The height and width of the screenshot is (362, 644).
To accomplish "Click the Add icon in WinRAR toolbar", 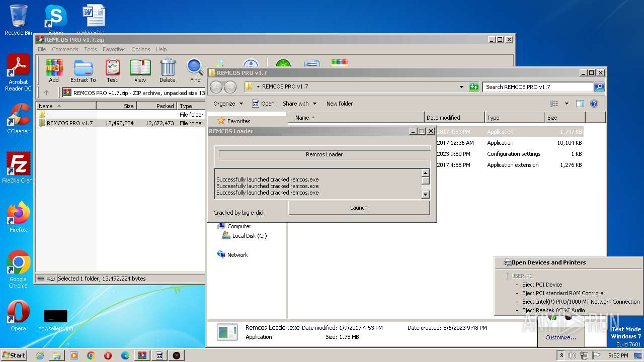I will click(54, 71).
